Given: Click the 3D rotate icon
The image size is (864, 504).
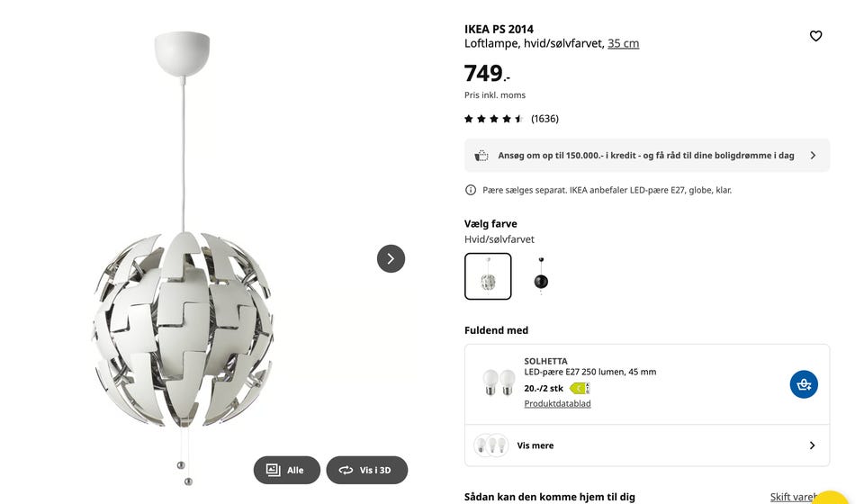Looking at the screenshot, I should click(346, 470).
